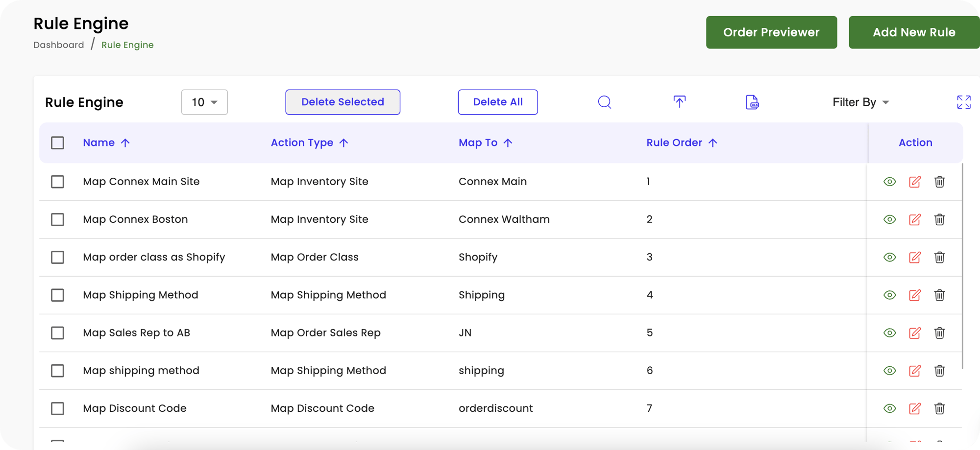Edit the Map order class as Shopify rule
Screen dimensions: 980x450
(914, 257)
